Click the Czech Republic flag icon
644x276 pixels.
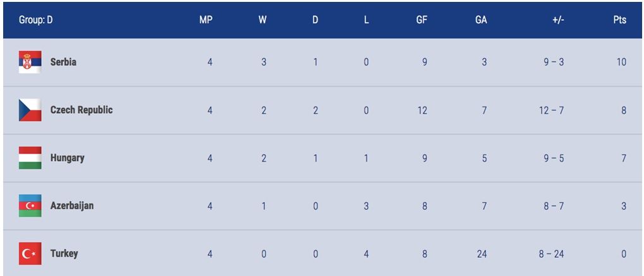click(x=30, y=110)
